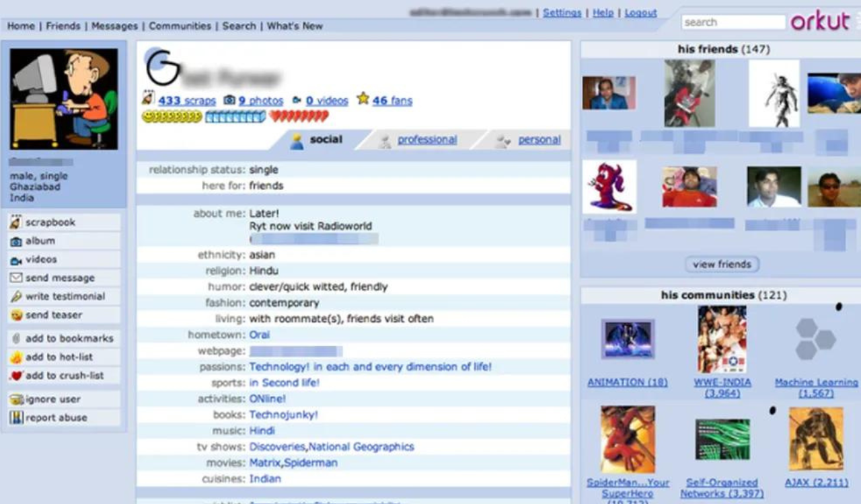The width and height of the screenshot is (861, 504).
Task: Open the album camera icon
Action: click(15, 241)
